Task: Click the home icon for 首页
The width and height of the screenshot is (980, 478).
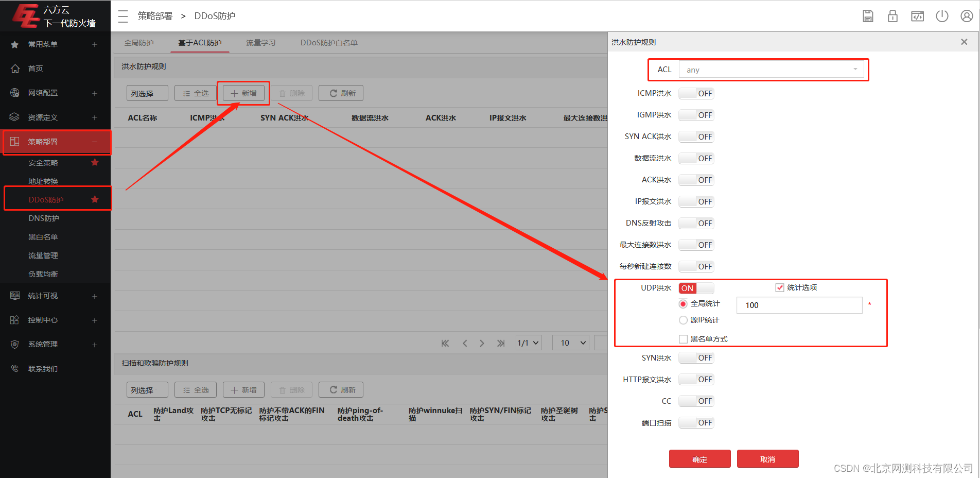Action: click(15, 69)
